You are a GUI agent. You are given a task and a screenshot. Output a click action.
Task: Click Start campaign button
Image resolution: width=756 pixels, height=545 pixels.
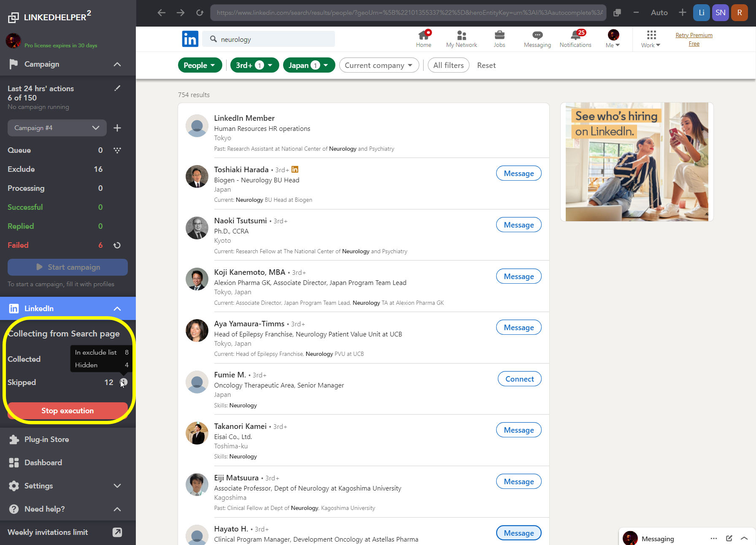click(x=67, y=267)
